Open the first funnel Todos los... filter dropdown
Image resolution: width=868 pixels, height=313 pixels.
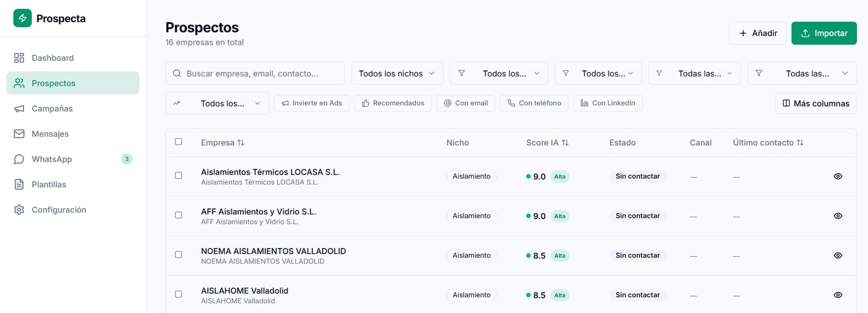(x=499, y=73)
